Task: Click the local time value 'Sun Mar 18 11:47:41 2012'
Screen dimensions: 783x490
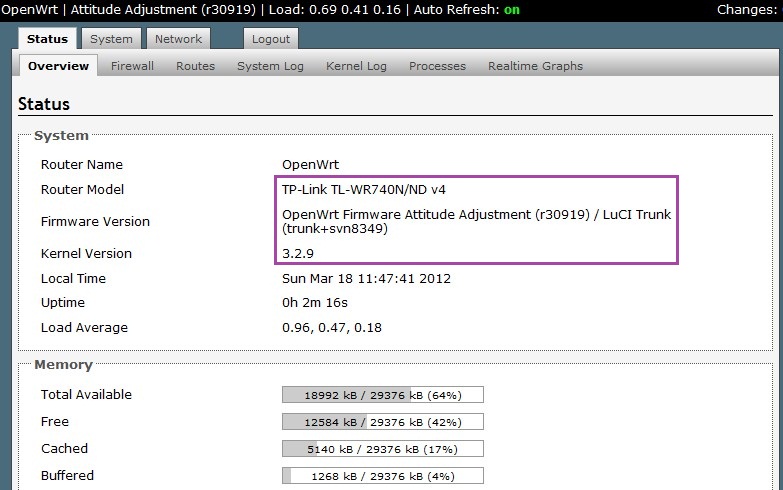Action: (x=366, y=279)
